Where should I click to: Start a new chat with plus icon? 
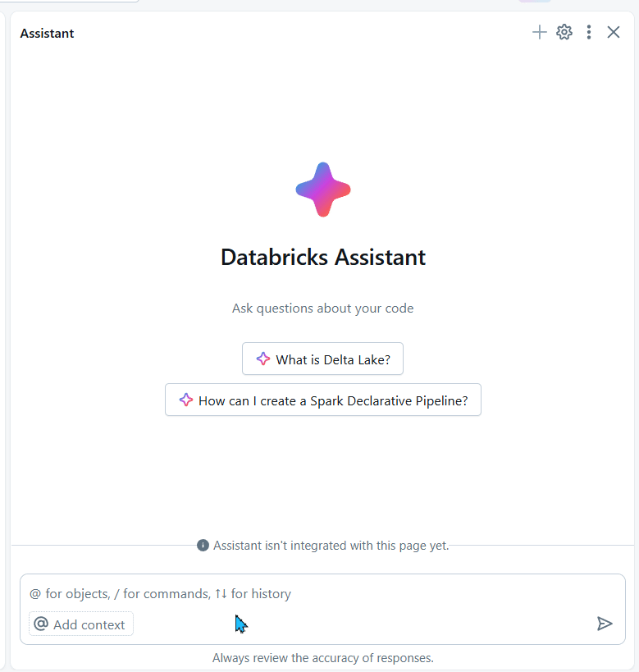click(x=539, y=32)
